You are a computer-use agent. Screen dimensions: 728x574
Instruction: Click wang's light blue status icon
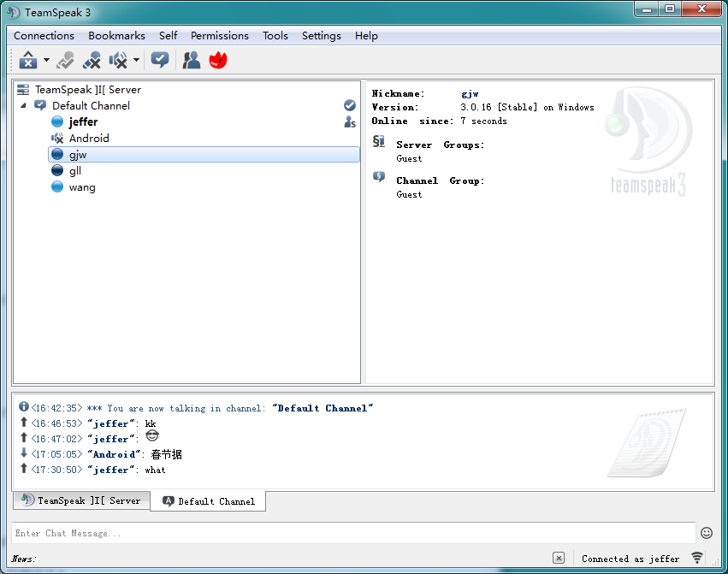coord(57,186)
